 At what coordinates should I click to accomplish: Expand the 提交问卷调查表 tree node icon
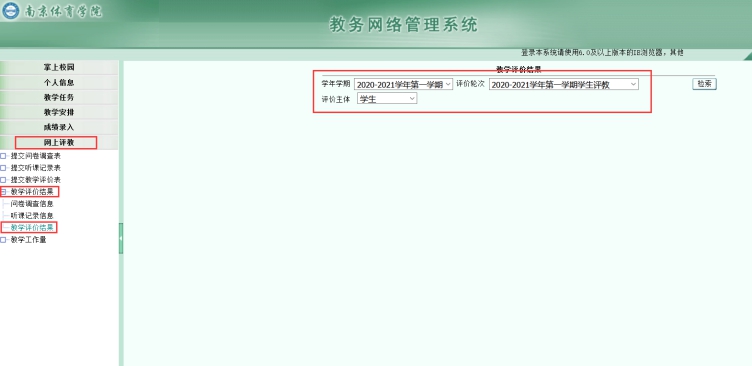(3, 156)
